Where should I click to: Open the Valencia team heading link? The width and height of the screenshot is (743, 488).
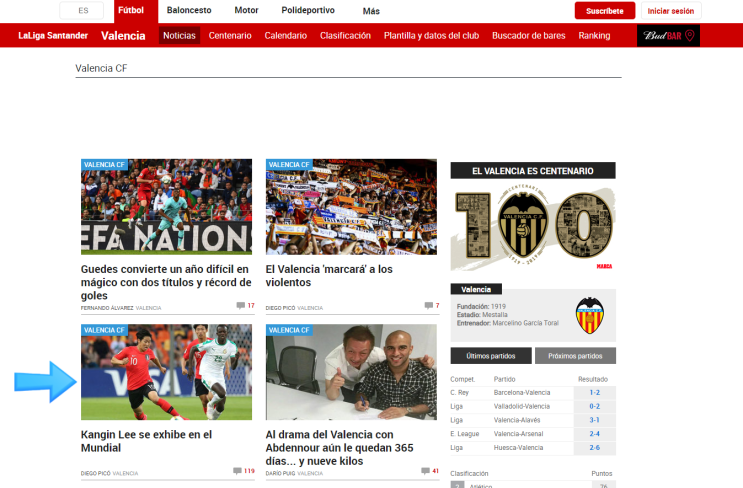123,36
